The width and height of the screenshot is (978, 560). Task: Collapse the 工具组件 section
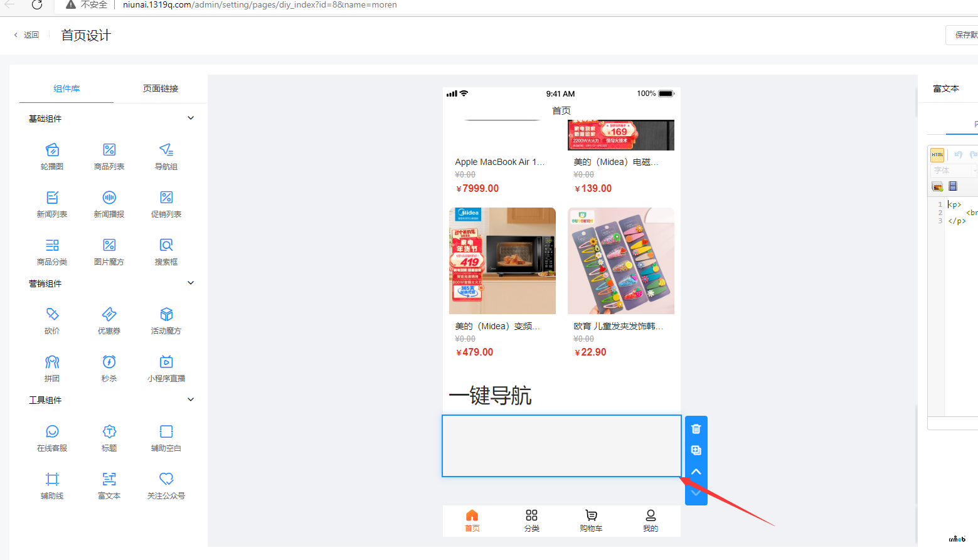(x=191, y=399)
